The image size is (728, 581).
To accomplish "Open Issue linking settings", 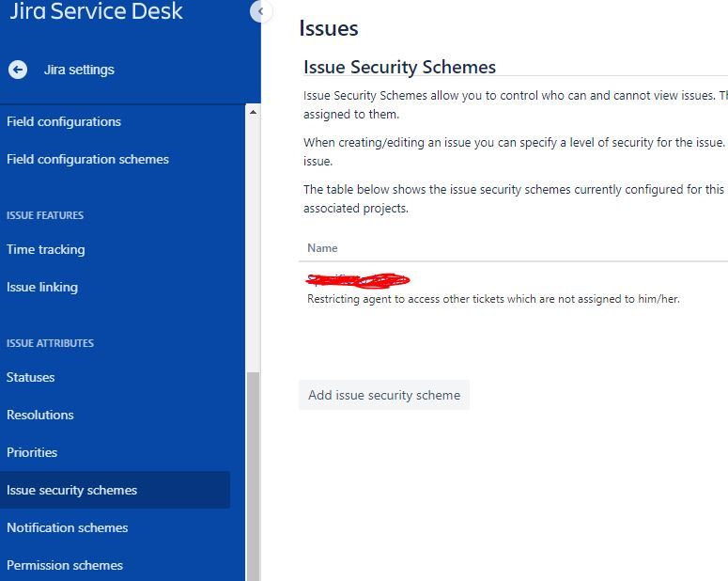I will pyautogui.click(x=42, y=288).
